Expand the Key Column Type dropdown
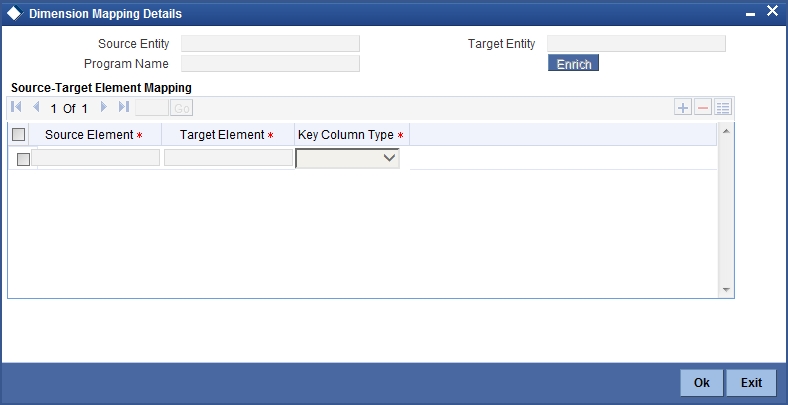The height and width of the screenshot is (405, 788). [x=347, y=158]
